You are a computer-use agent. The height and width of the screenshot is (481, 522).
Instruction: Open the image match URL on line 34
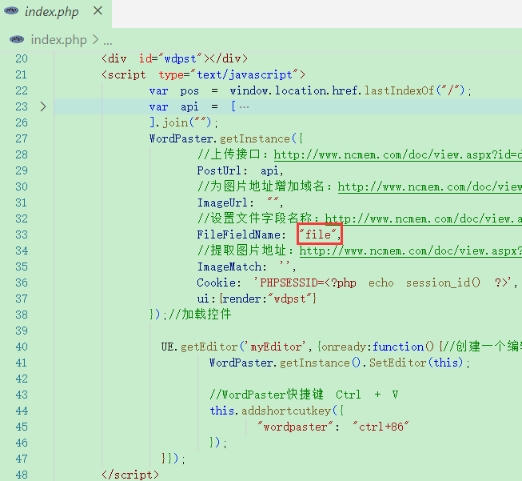[x=411, y=251]
